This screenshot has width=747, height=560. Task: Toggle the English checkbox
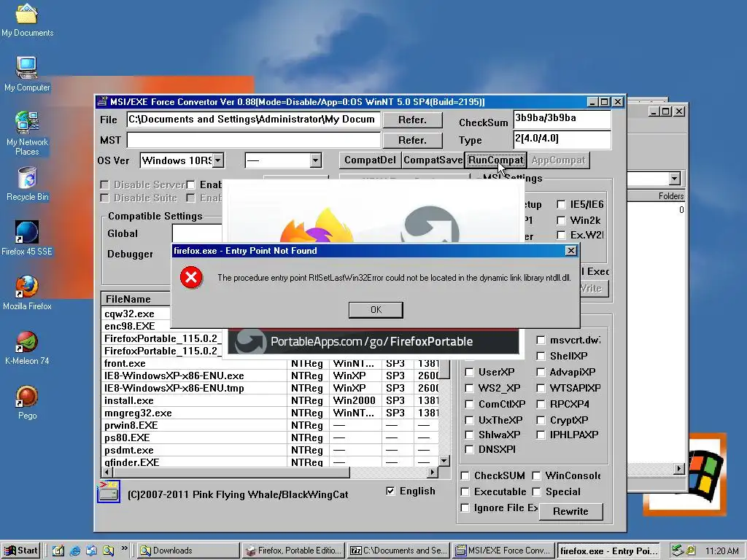point(391,491)
